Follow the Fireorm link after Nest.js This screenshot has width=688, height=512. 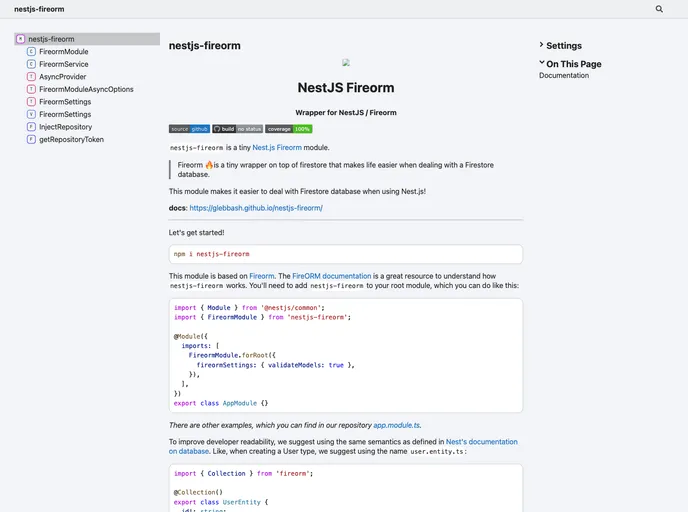(x=289, y=147)
